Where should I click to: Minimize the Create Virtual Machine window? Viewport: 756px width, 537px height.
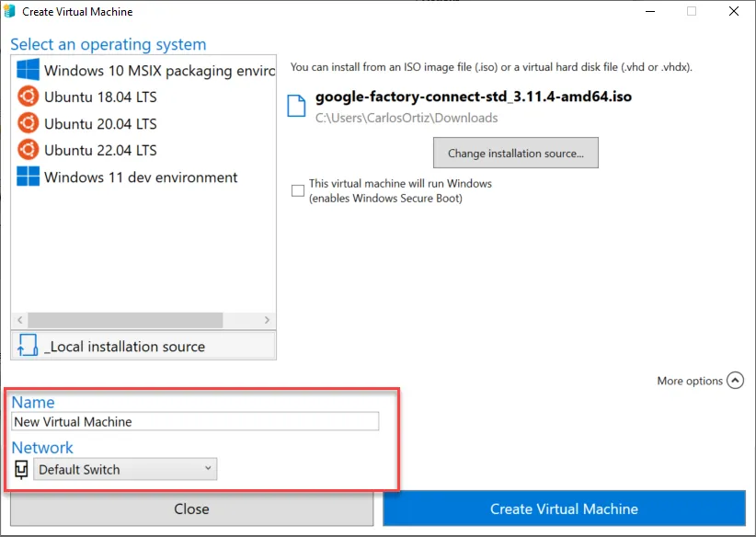(650, 11)
